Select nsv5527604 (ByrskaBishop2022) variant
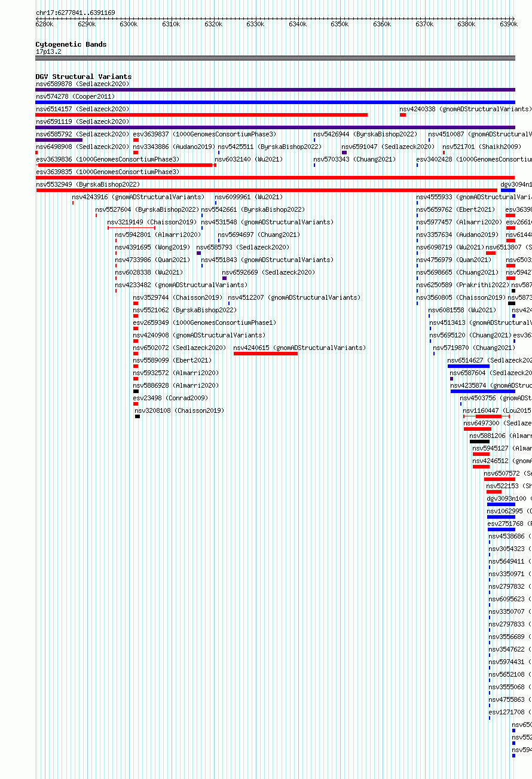Screen dimensions: 532x779 pyautogui.click(x=147, y=209)
